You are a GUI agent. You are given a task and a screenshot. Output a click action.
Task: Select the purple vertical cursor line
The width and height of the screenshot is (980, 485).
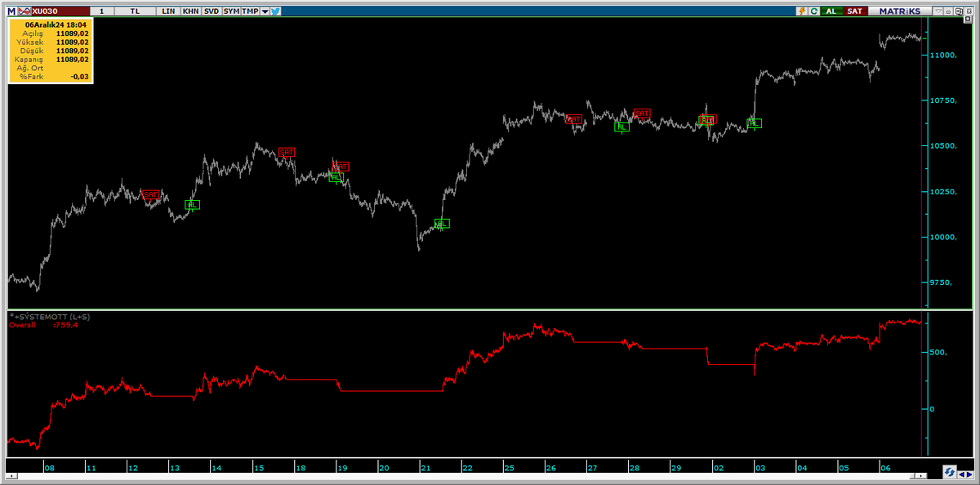coord(923,237)
